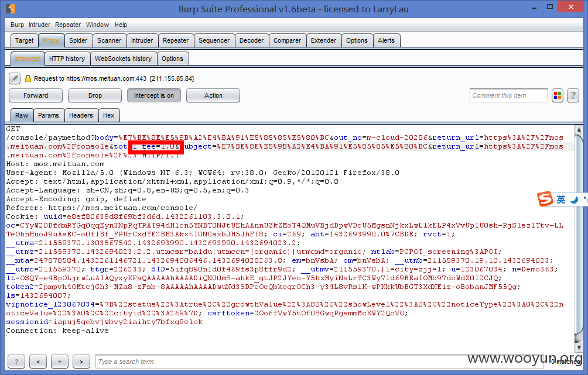
Task: Click the Host: mos.meituan.com header line
Action: (x=56, y=164)
